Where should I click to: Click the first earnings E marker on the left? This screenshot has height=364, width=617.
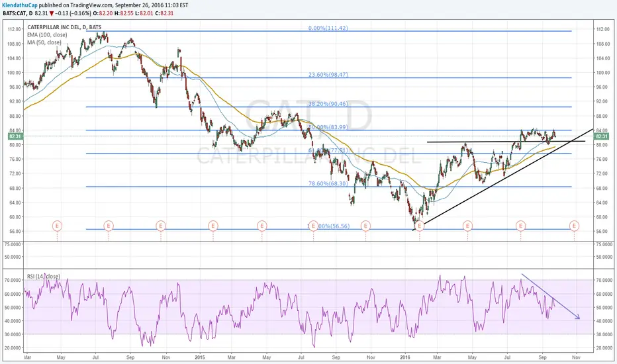57,226
